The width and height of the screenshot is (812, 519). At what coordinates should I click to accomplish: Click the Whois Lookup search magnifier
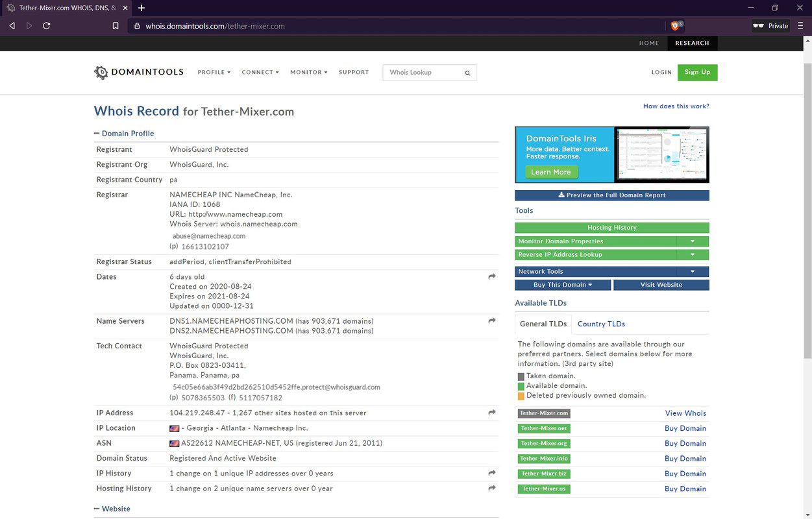(x=467, y=73)
